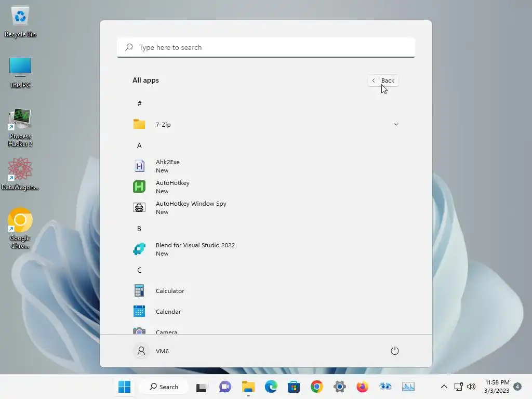Select the Ahk2Exe list entry text
Image resolution: width=532 pixels, height=399 pixels.
pyautogui.click(x=168, y=162)
